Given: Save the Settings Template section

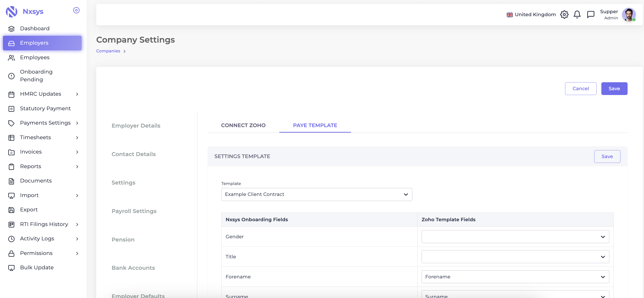Looking at the screenshot, I should click(x=607, y=156).
